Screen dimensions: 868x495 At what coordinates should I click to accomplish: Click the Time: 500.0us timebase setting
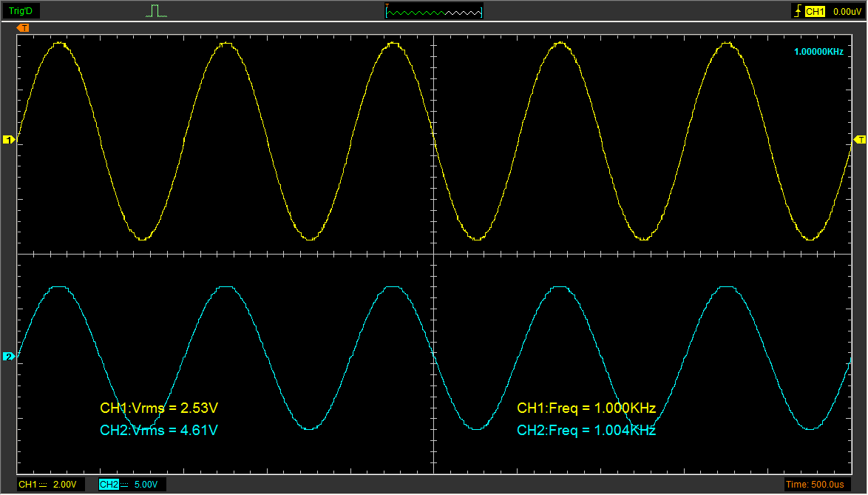(818, 485)
